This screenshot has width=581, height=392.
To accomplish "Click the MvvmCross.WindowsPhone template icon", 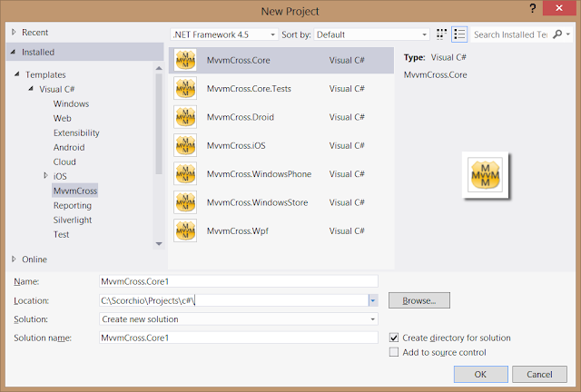I will pyautogui.click(x=185, y=174).
